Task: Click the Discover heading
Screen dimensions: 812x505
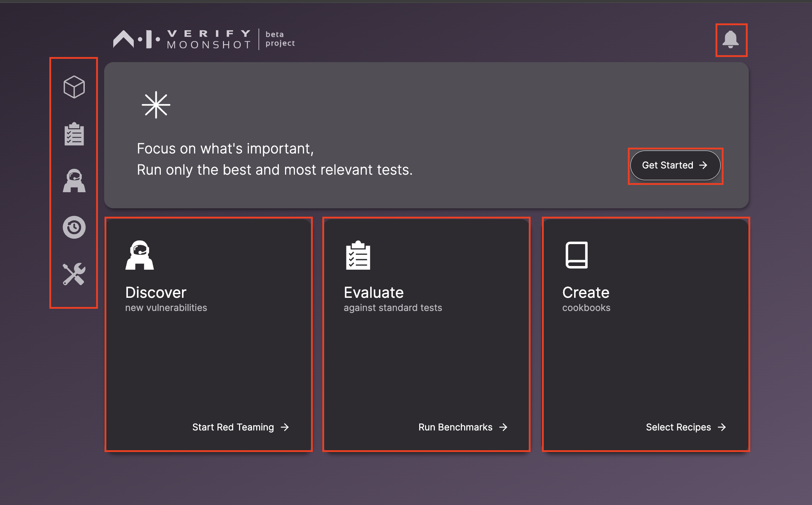Action: click(x=156, y=292)
